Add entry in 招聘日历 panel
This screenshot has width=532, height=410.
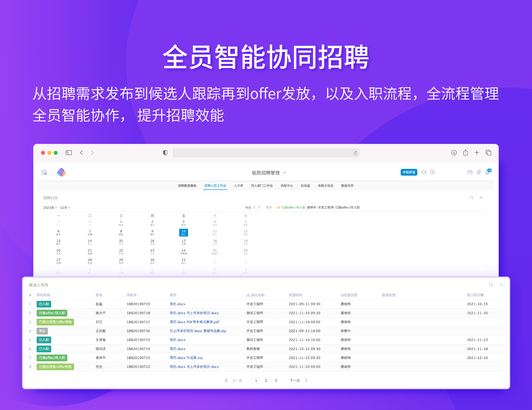point(481,197)
